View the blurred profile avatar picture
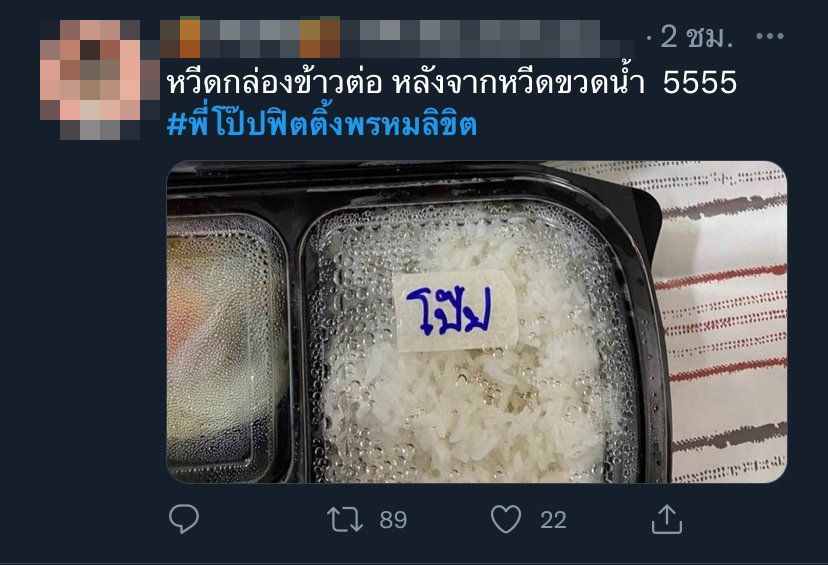The width and height of the screenshot is (828, 565). click(91, 79)
